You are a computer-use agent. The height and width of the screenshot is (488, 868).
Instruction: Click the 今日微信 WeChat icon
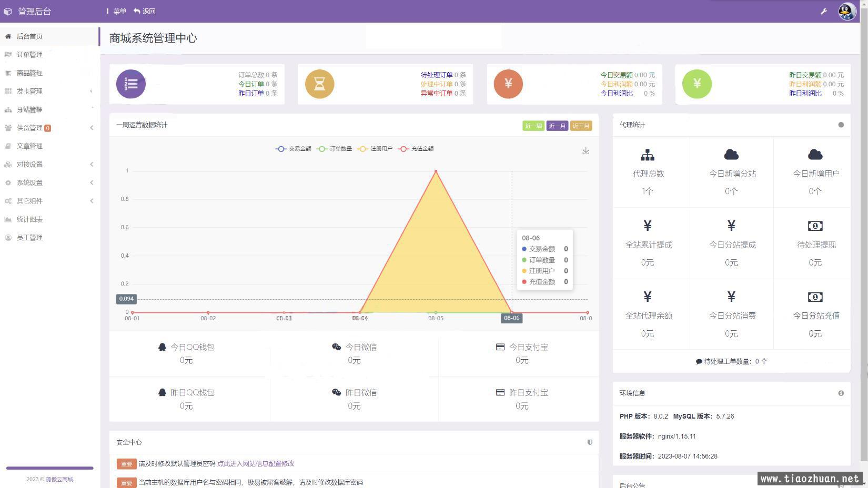(x=336, y=347)
